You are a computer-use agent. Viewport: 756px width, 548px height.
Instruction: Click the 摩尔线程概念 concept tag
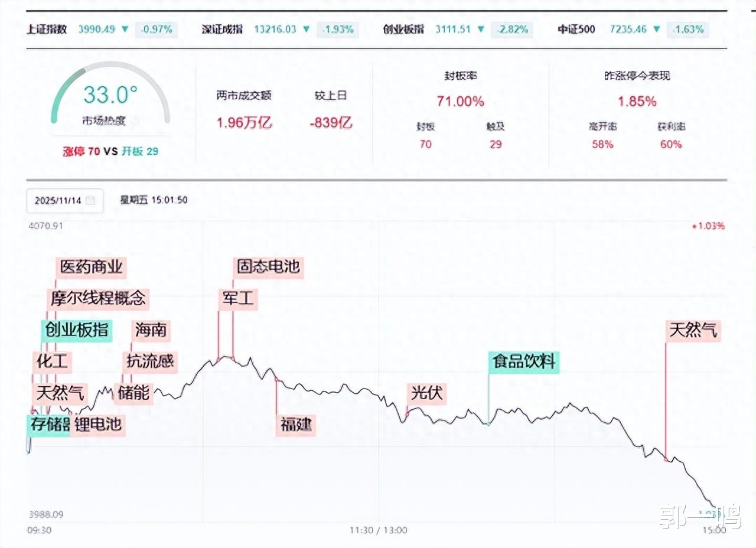tap(98, 298)
